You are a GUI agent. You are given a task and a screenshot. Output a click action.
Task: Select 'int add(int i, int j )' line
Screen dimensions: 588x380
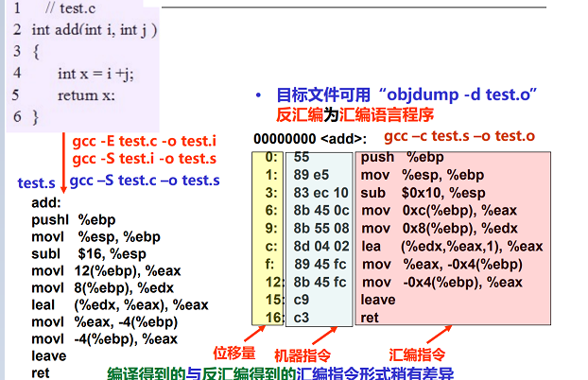[95, 29]
